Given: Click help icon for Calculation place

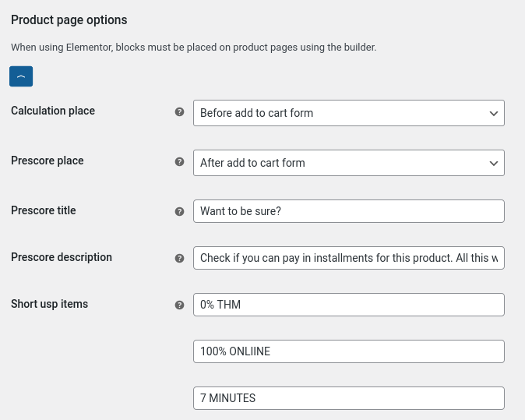Looking at the screenshot, I should tap(180, 112).
